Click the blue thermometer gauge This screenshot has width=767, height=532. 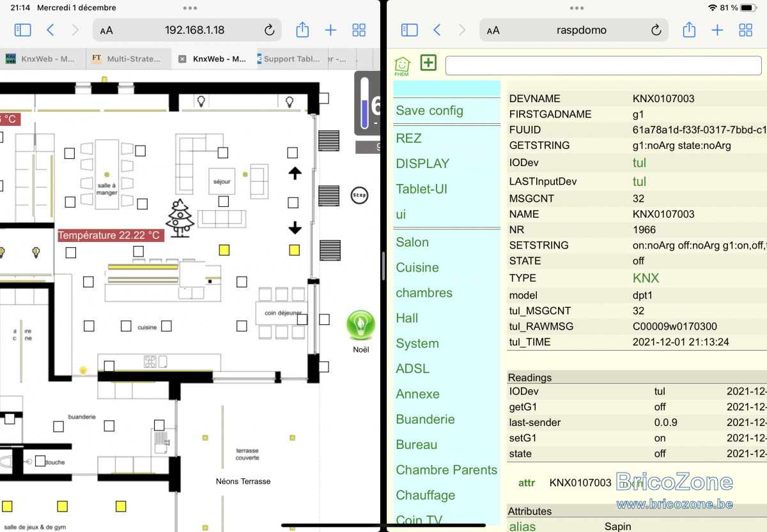click(x=364, y=103)
